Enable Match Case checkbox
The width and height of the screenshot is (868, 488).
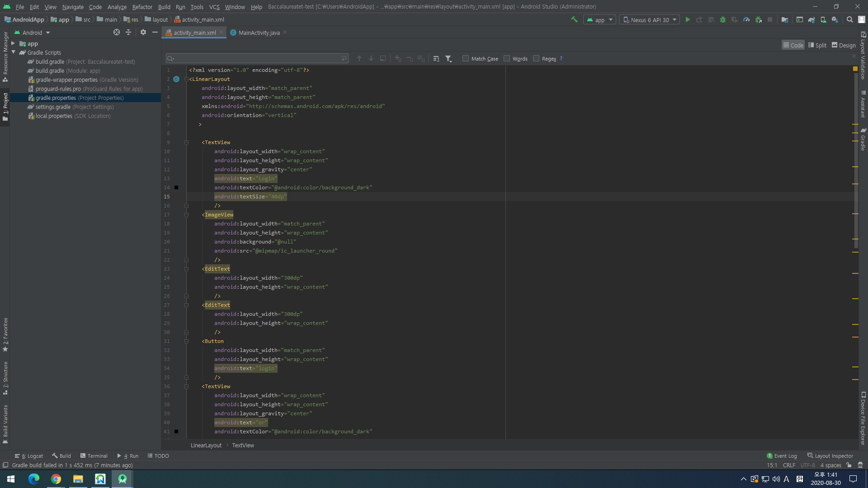coord(466,58)
